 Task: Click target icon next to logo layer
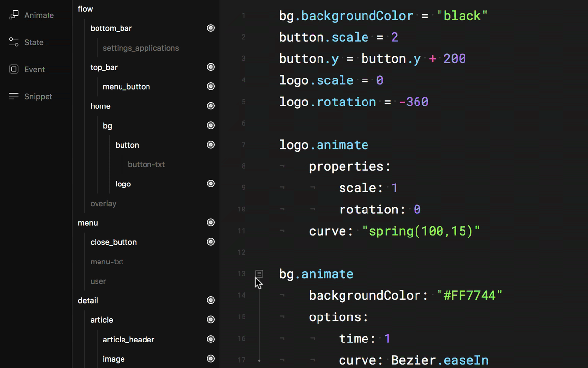click(x=211, y=184)
